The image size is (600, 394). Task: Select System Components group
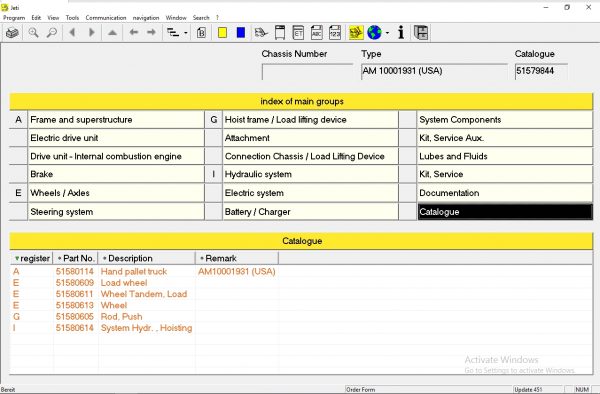[x=505, y=120]
